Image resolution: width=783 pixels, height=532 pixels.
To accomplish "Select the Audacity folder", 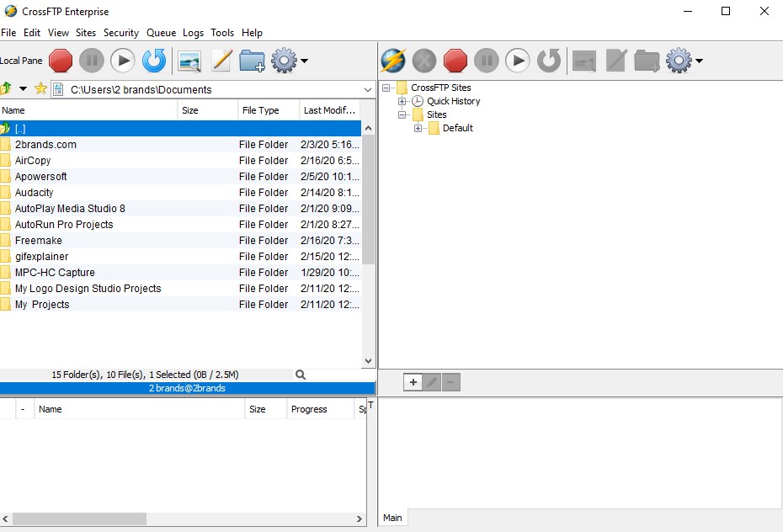I will point(180,192).
